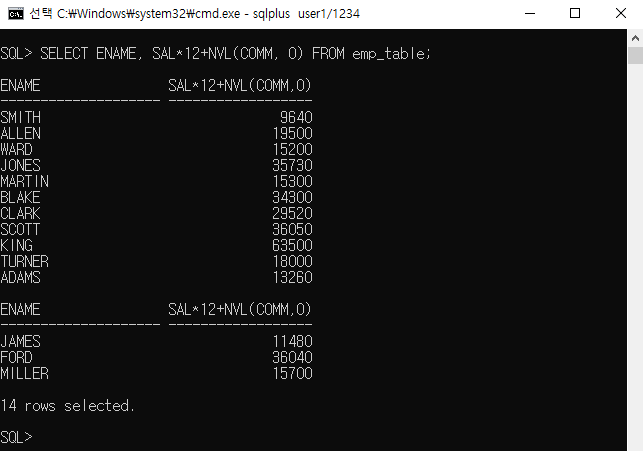This screenshot has height=451, width=643.
Task: Click the SELECT ENAME query line
Action: [x=216, y=54]
